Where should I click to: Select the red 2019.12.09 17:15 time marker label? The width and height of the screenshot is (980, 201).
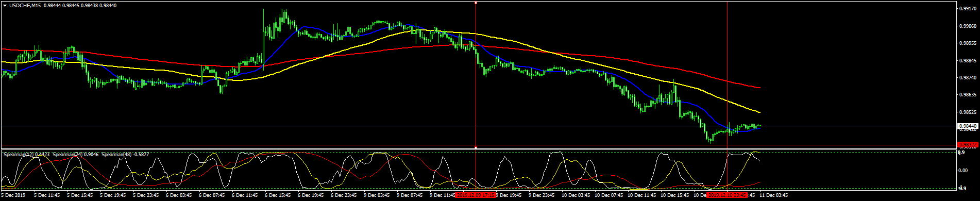click(476, 196)
